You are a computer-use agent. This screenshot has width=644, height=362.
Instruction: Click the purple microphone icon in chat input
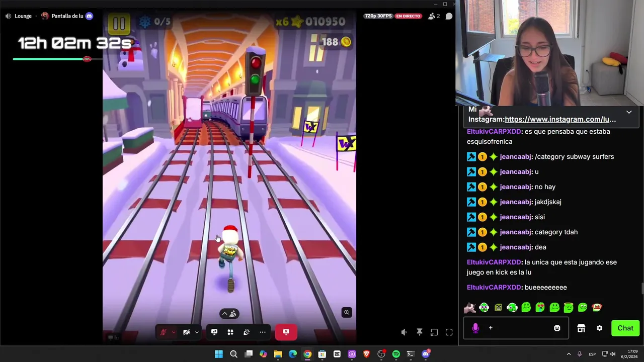point(475,328)
